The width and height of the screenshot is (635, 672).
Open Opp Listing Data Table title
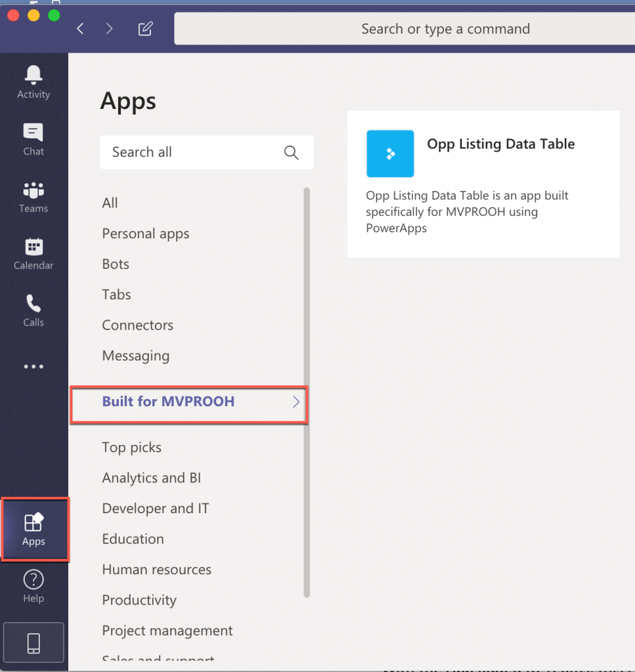point(501,144)
